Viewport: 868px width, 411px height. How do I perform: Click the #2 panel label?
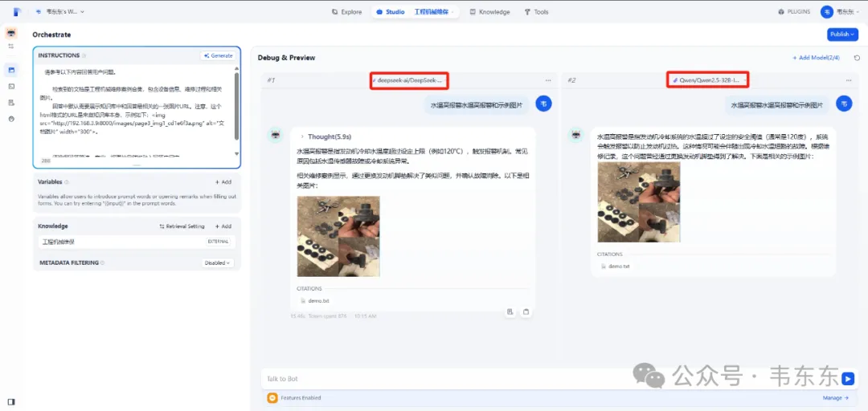pyautogui.click(x=571, y=81)
